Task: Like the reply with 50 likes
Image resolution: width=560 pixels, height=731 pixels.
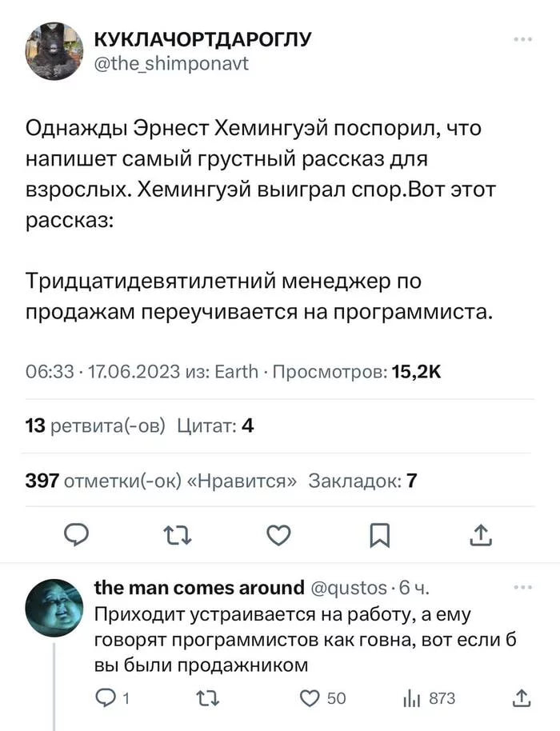Action: [322, 698]
